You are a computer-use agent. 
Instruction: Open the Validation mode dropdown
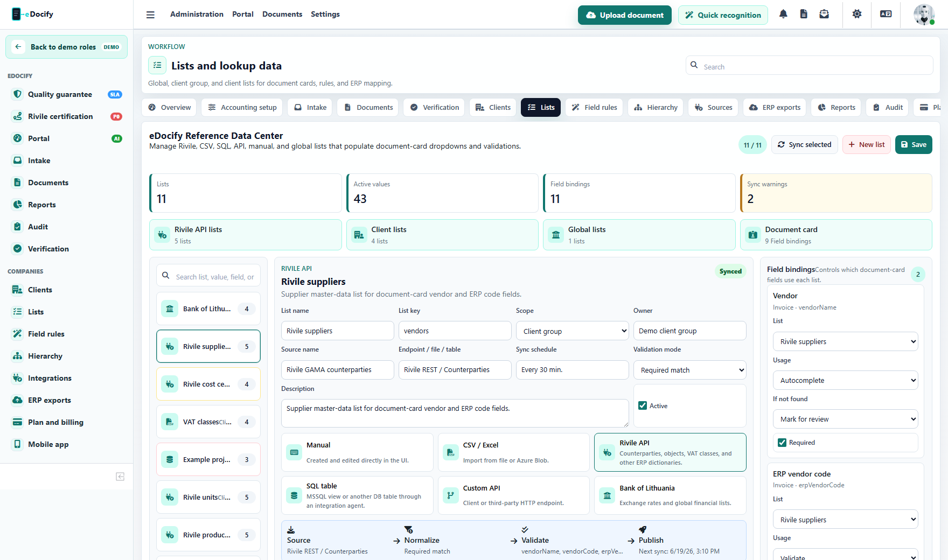tap(690, 369)
